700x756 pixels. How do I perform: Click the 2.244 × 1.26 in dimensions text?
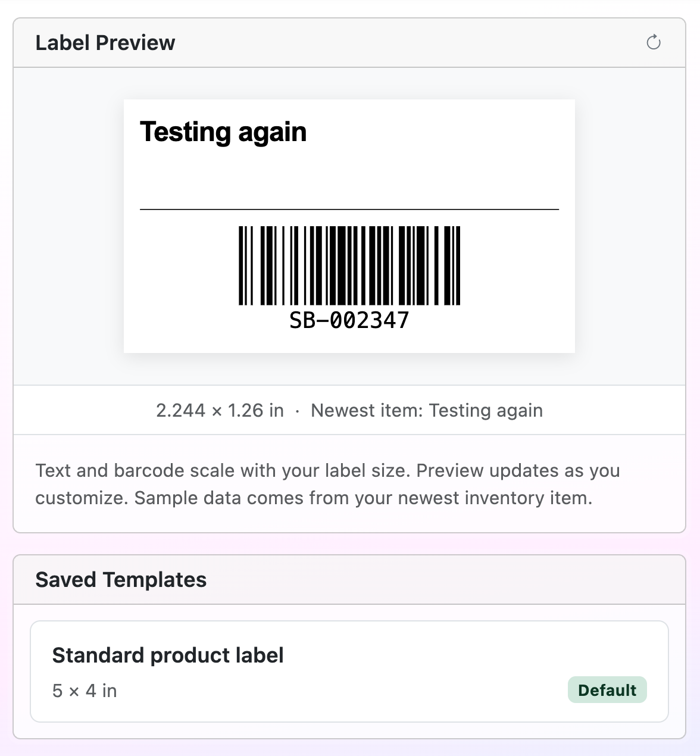click(x=220, y=410)
